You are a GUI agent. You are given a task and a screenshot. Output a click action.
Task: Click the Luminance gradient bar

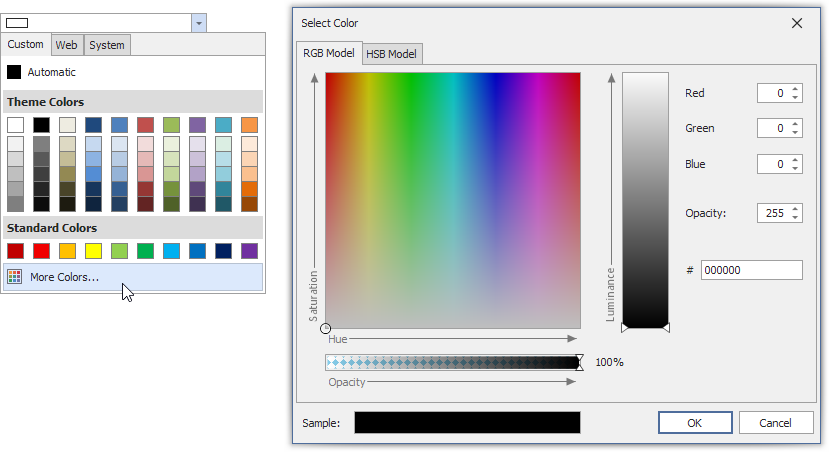646,200
